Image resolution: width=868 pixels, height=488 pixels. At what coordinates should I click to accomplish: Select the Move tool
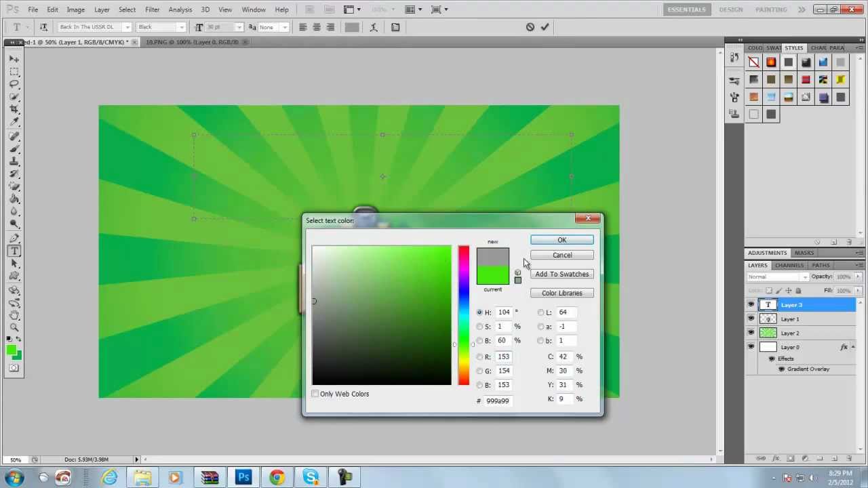(x=14, y=59)
